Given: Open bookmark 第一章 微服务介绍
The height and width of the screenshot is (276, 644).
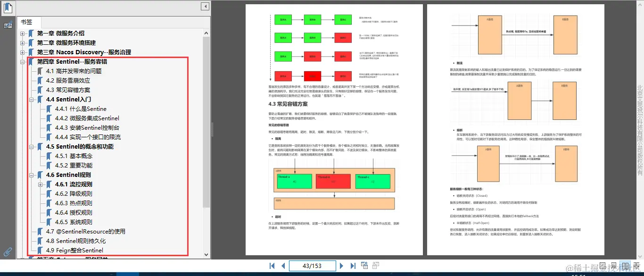Looking at the screenshot, I should 61,33.
